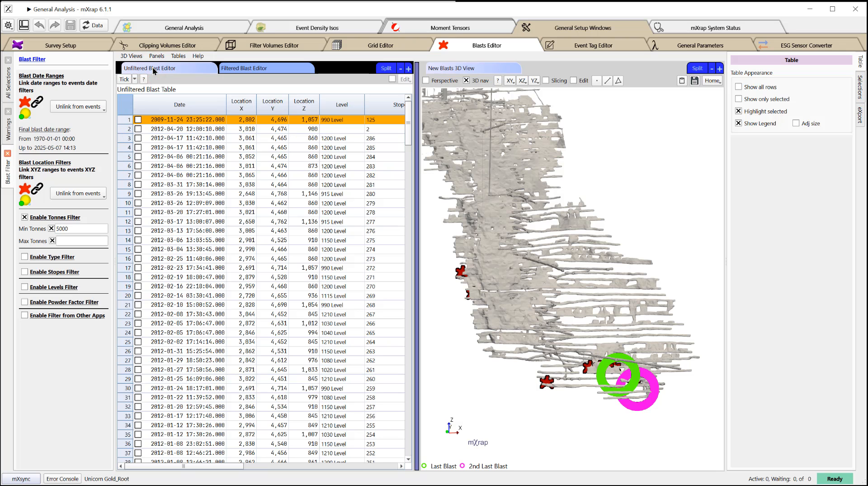The image size is (868, 486).
Task: Click the red star icon under Blast Date Ranges
Action: (24, 102)
